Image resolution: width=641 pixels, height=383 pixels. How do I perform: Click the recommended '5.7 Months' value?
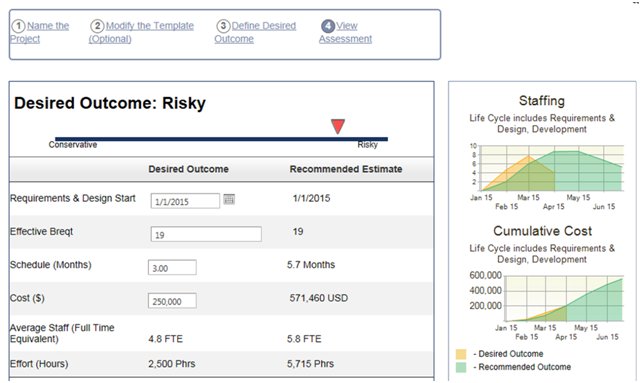[311, 264]
